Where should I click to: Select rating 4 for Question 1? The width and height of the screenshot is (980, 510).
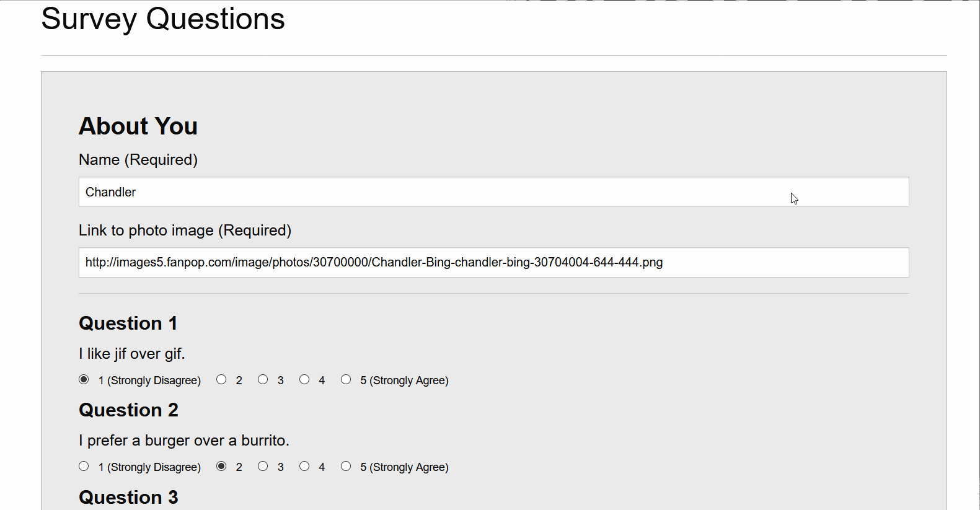[304, 379]
